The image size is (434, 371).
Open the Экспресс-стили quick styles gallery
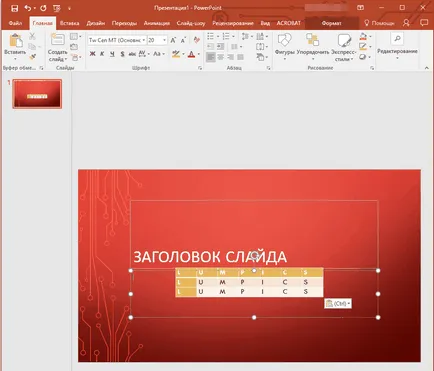[344, 47]
